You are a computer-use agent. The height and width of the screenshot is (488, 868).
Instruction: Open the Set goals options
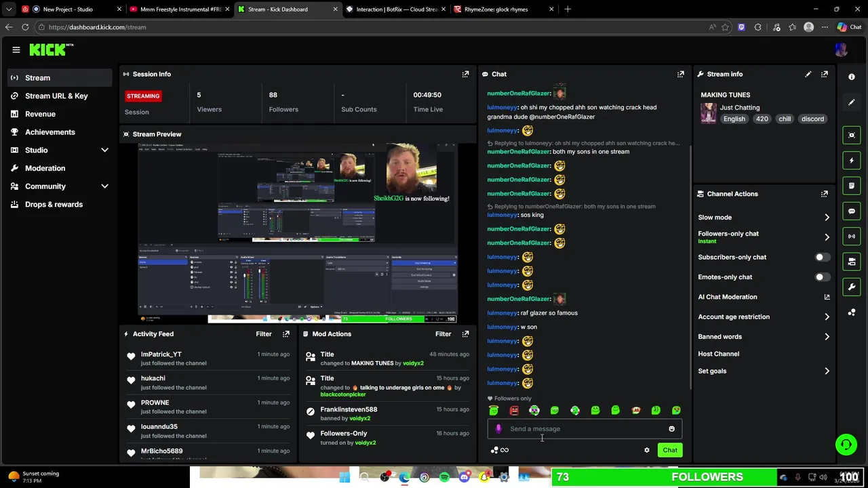764,371
